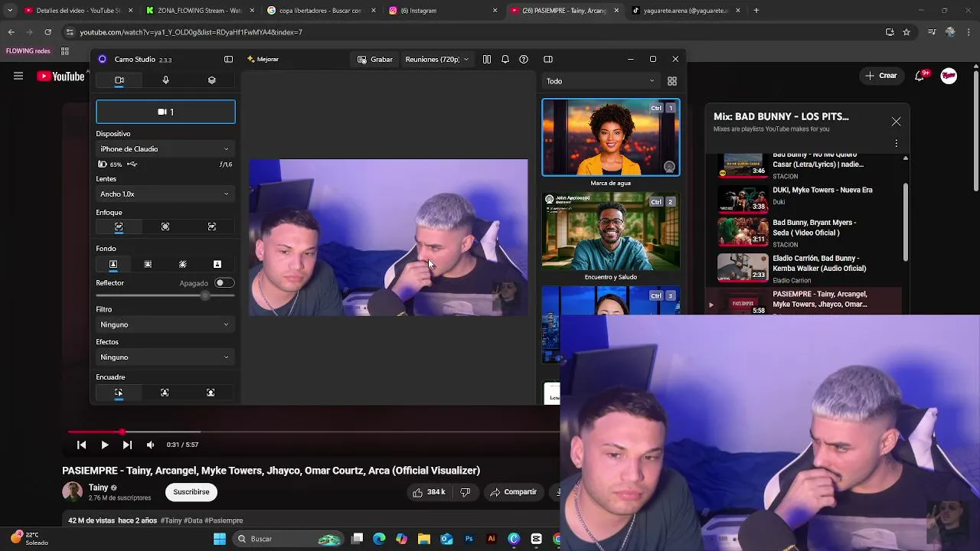
Task: Bookmark this page with the star icon
Action: (x=906, y=32)
